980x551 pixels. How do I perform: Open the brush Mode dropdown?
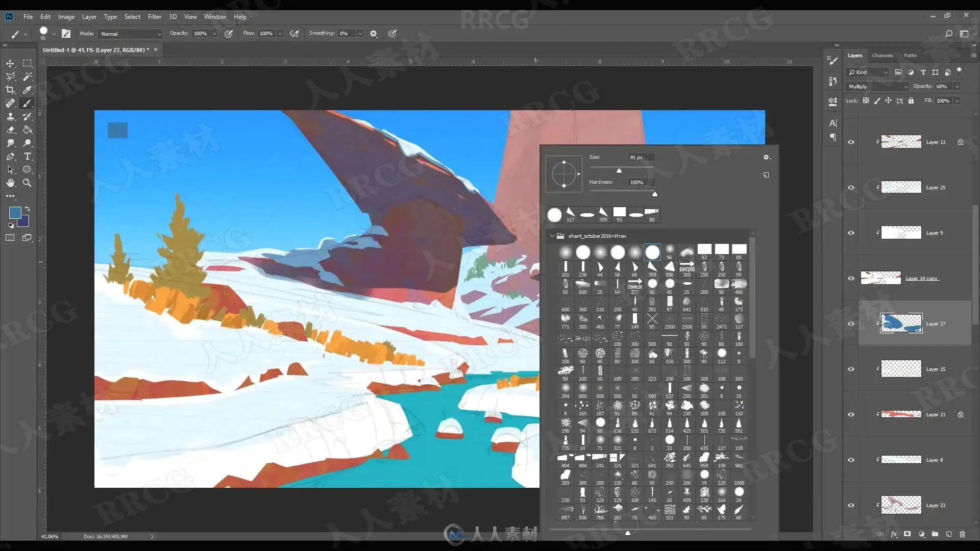pos(130,34)
